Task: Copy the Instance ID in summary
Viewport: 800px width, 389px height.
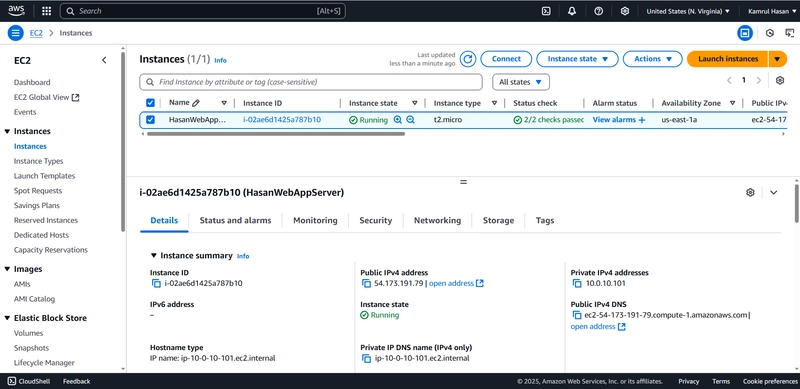Action: tap(156, 283)
